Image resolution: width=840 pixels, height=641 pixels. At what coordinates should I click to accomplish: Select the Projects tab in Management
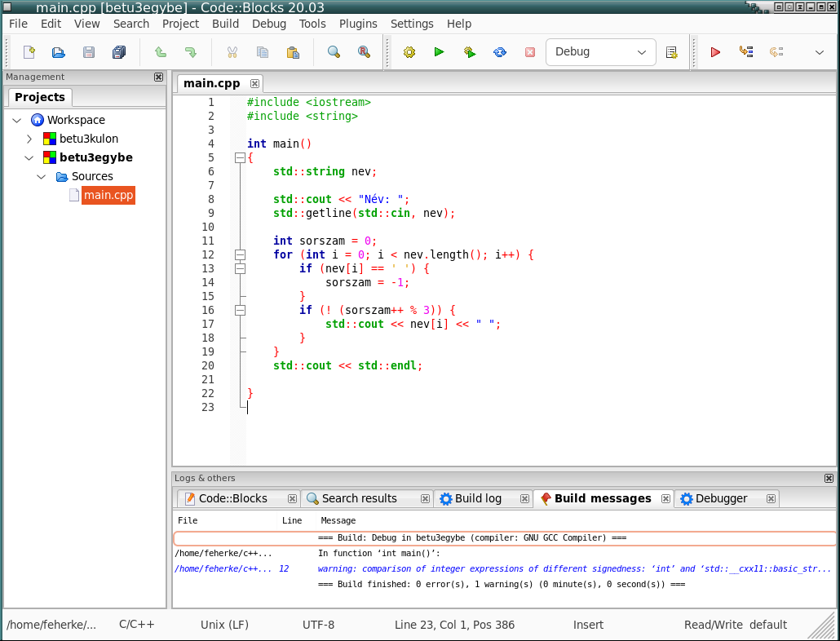(x=40, y=98)
